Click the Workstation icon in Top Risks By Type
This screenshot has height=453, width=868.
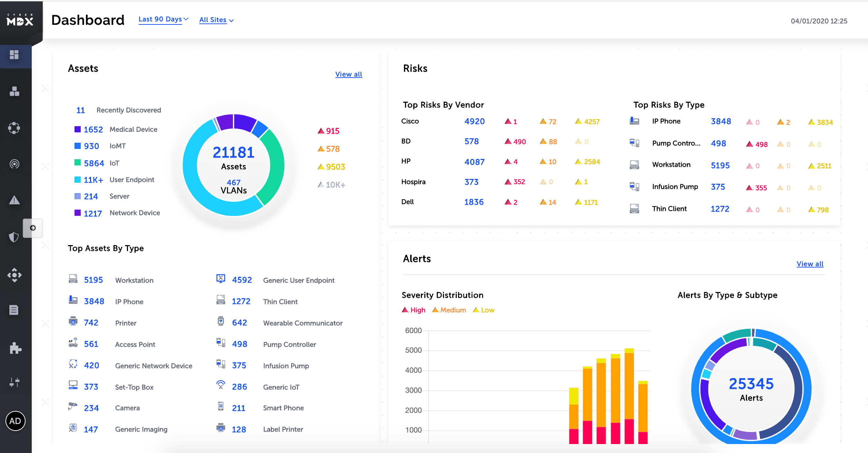[634, 164]
